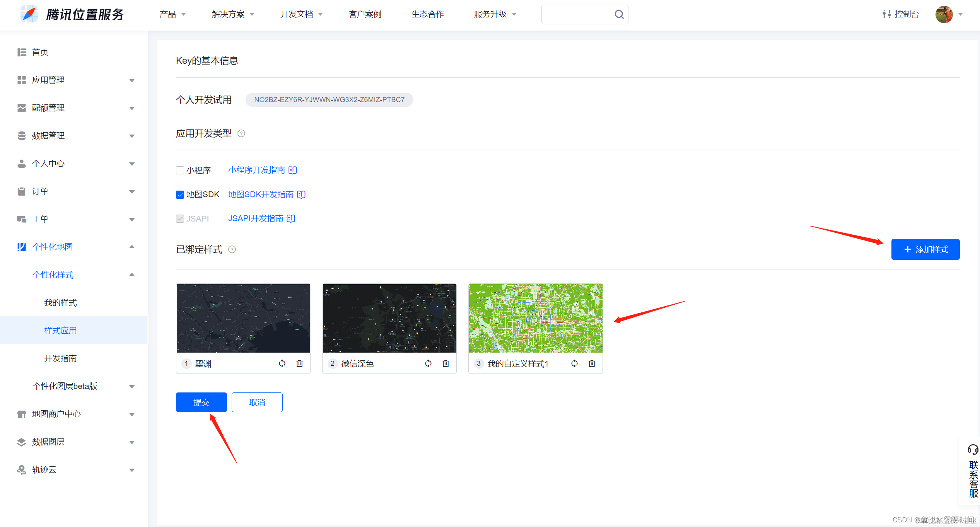Enable the 小程序 development type checkbox
Viewport: 980px width, 527px height.
(x=180, y=170)
